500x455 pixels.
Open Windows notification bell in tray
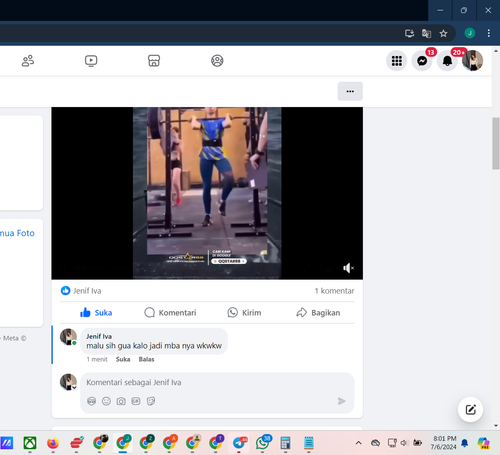pos(464,443)
